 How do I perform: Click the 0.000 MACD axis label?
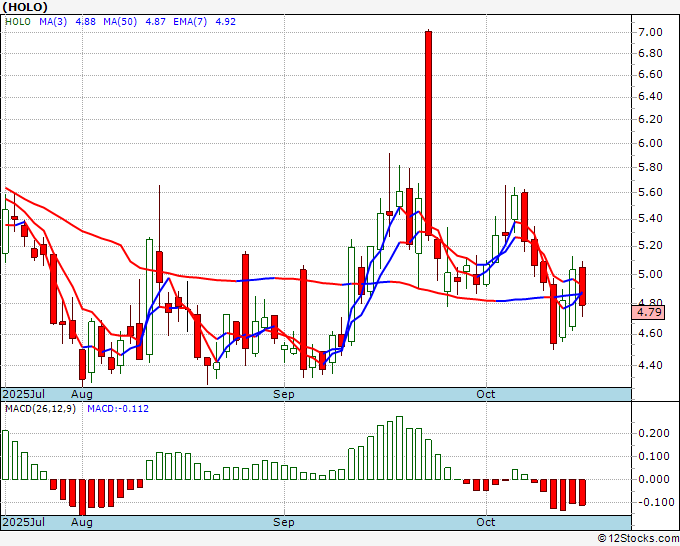click(654, 479)
